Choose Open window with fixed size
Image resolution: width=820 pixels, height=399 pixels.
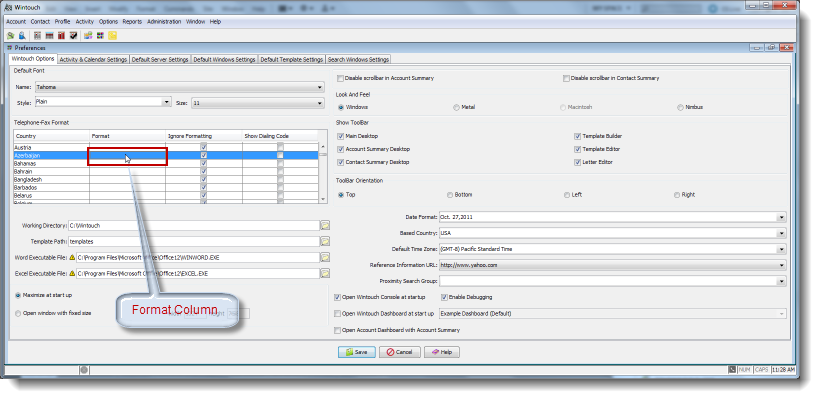click(18, 313)
